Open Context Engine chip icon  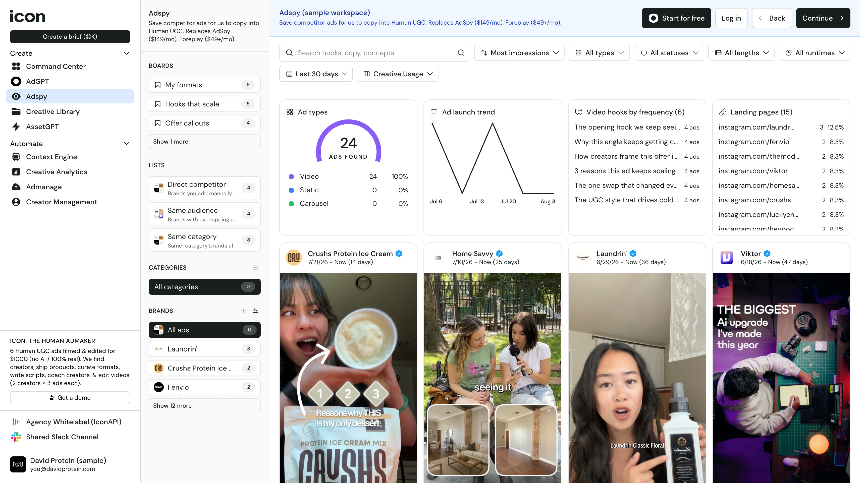click(x=16, y=157)
